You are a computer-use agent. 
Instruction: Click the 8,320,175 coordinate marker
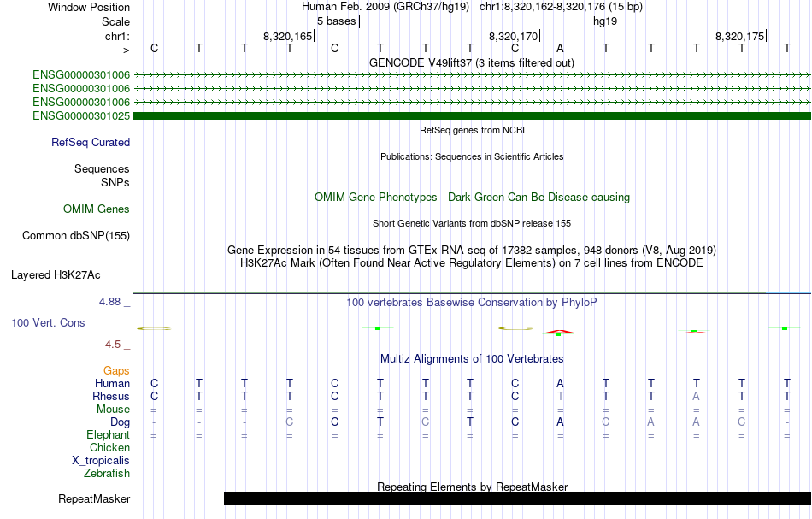[739, 36]
